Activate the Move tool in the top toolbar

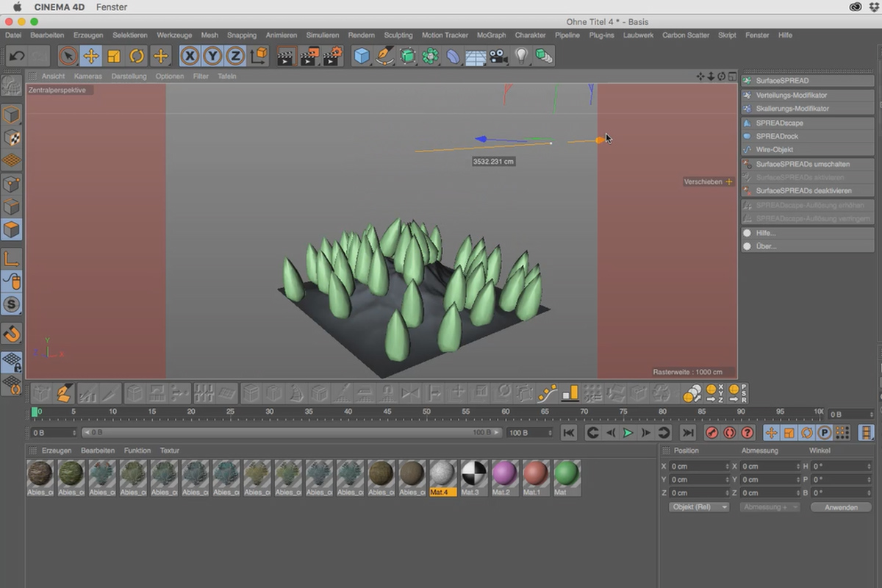point(91,56)
